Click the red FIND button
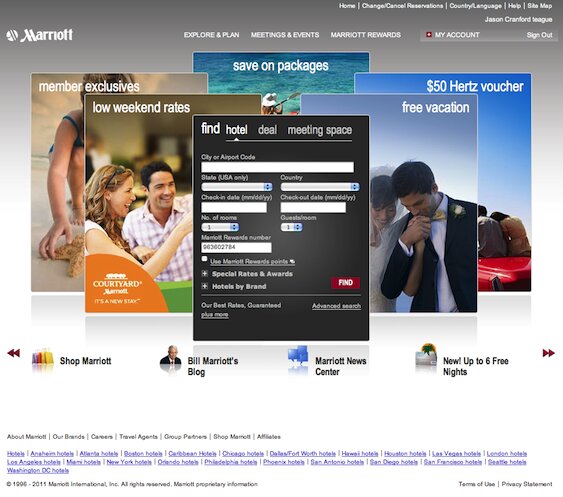The height and width of the screenshot is (497, 563). tap(345, 283)
